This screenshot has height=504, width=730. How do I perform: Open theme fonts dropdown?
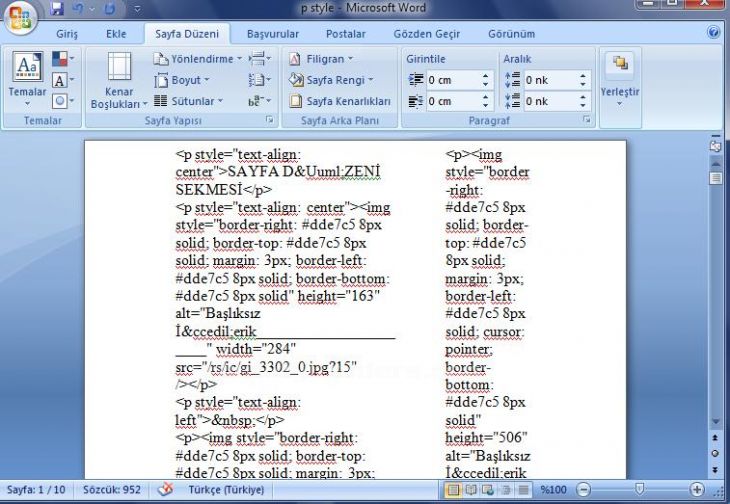click(63, 80)
